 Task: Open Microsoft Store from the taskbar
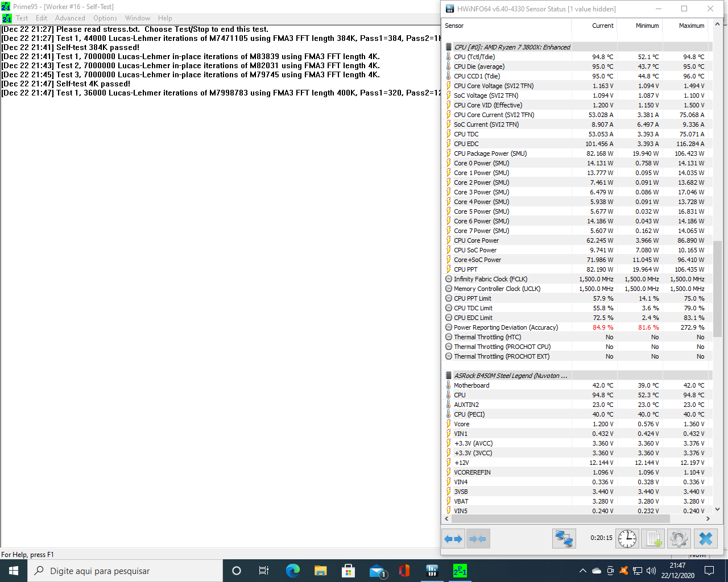(x=348, y=571)
